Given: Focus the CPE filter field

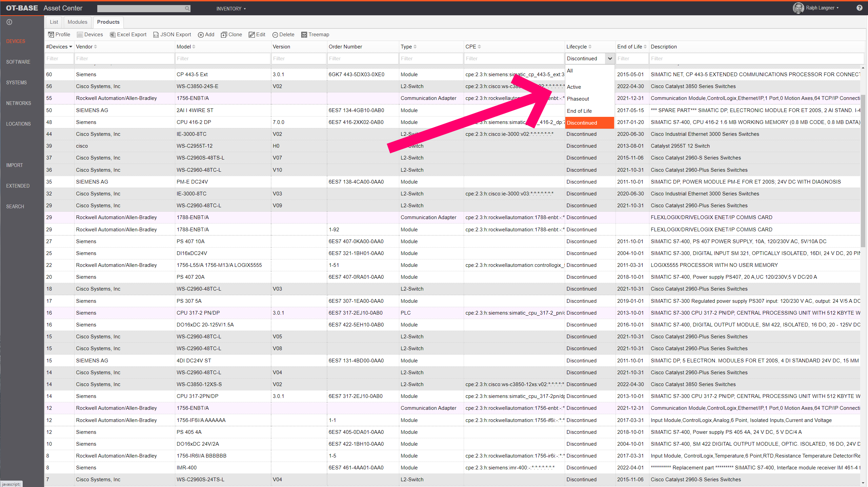Looking at the screenshot, I should 514,59.
